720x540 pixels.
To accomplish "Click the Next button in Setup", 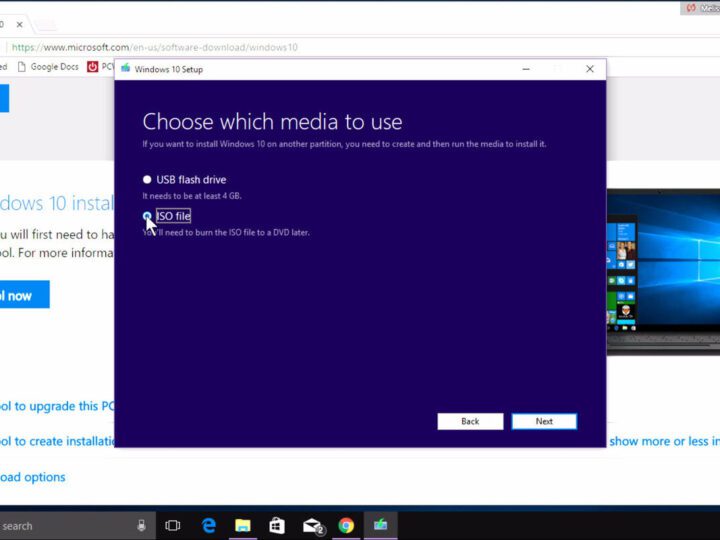I will click(x=544, y=422).
